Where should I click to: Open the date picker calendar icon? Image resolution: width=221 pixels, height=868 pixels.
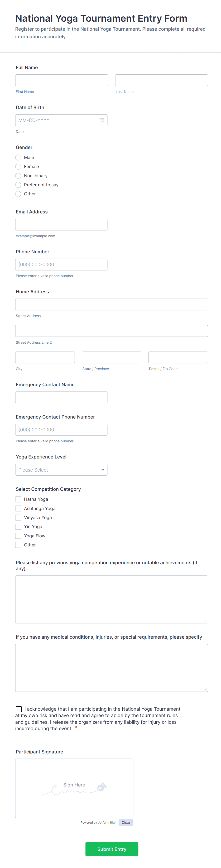(x=101, y=120)
